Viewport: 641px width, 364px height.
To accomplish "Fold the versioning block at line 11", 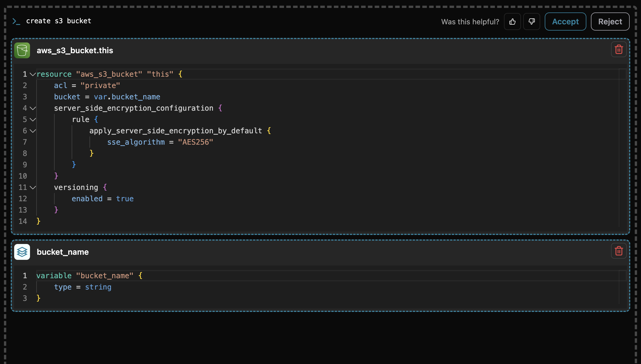I will tap(33, 187).
